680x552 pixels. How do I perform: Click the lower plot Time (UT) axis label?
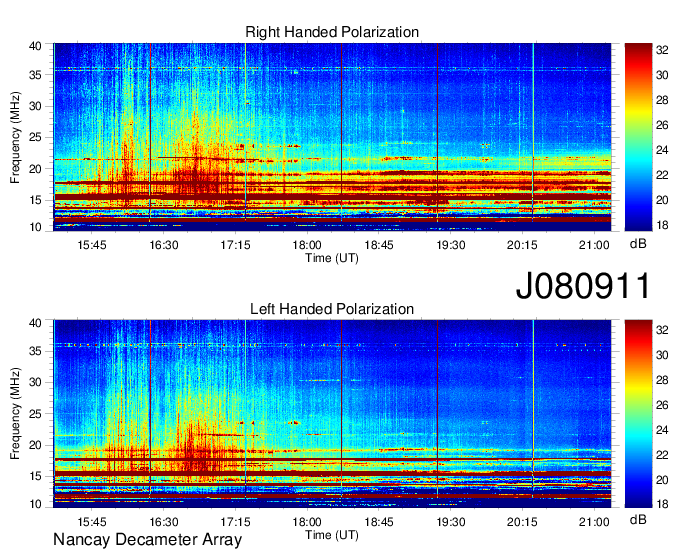tap(332, 535)
